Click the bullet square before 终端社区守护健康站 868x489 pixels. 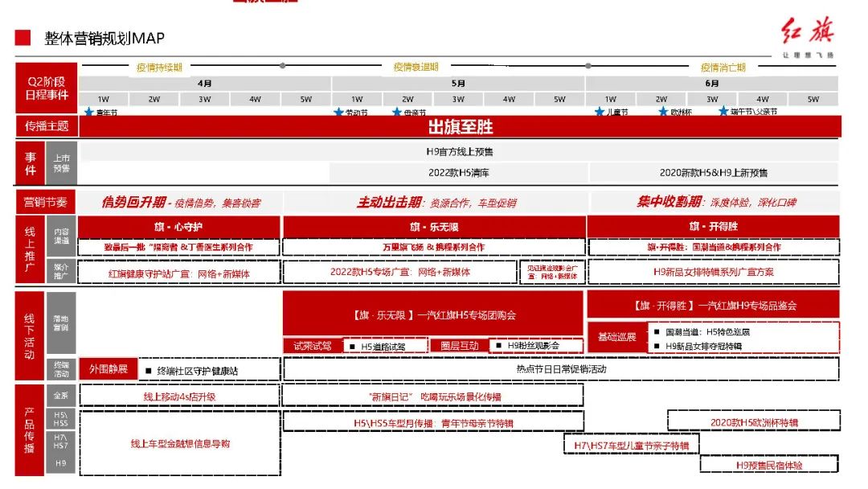coord(148,371)
